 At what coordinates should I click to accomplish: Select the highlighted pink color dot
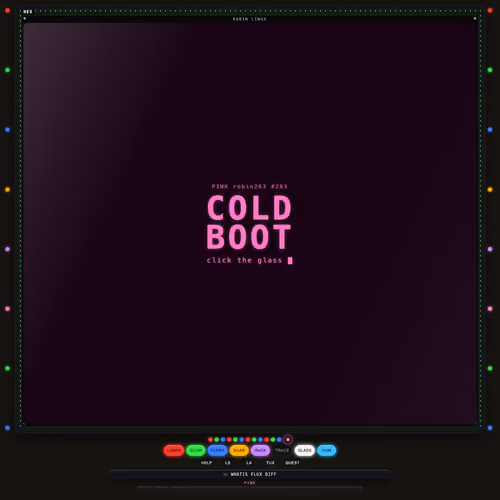tap(288, 440)
